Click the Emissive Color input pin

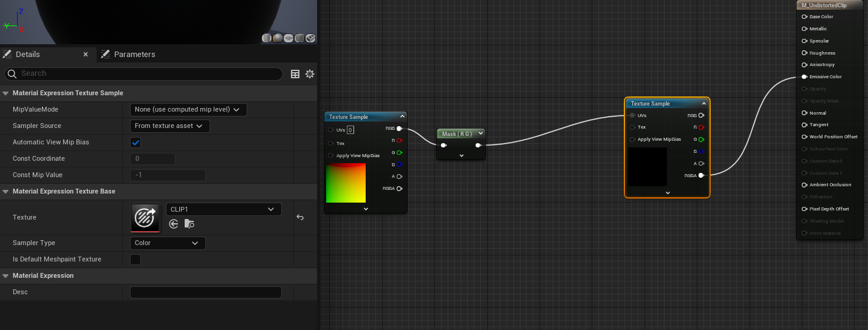(x=804, y=77)
